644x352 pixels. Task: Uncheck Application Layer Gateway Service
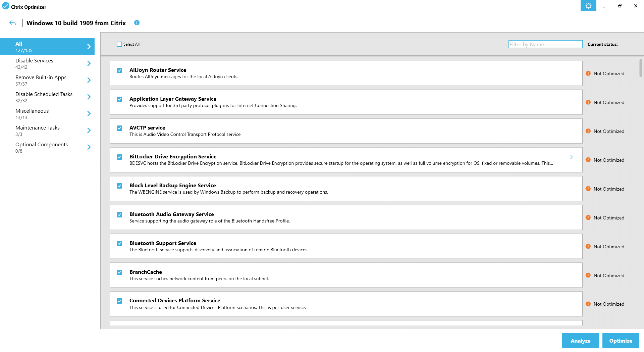(x=119, y=99)
